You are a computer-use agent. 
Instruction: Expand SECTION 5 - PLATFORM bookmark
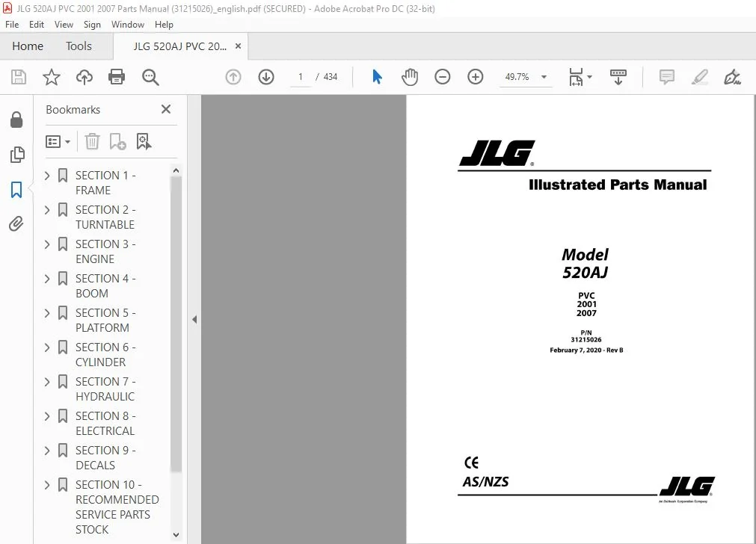pyautogui.click(x=47, y=313)
